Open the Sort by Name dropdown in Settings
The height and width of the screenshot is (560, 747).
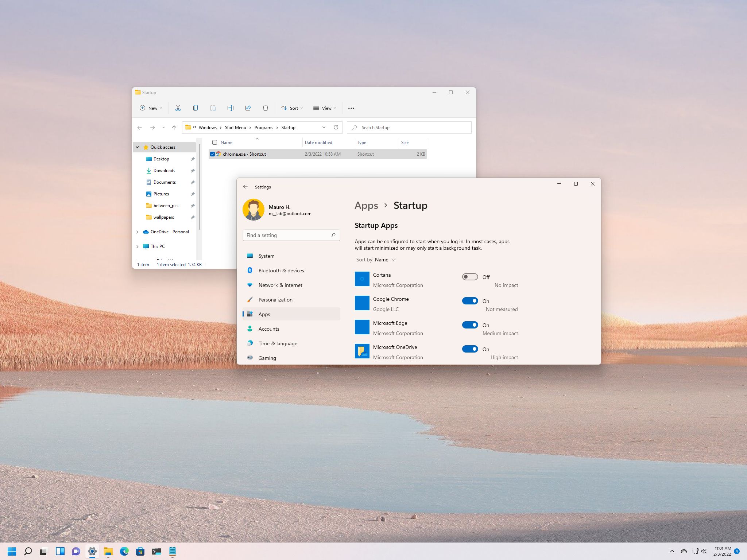pyautogui.click(x=376, y=260)
